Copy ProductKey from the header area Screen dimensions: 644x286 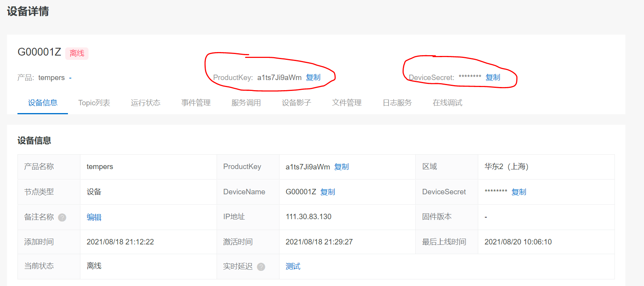coord(313,77)
